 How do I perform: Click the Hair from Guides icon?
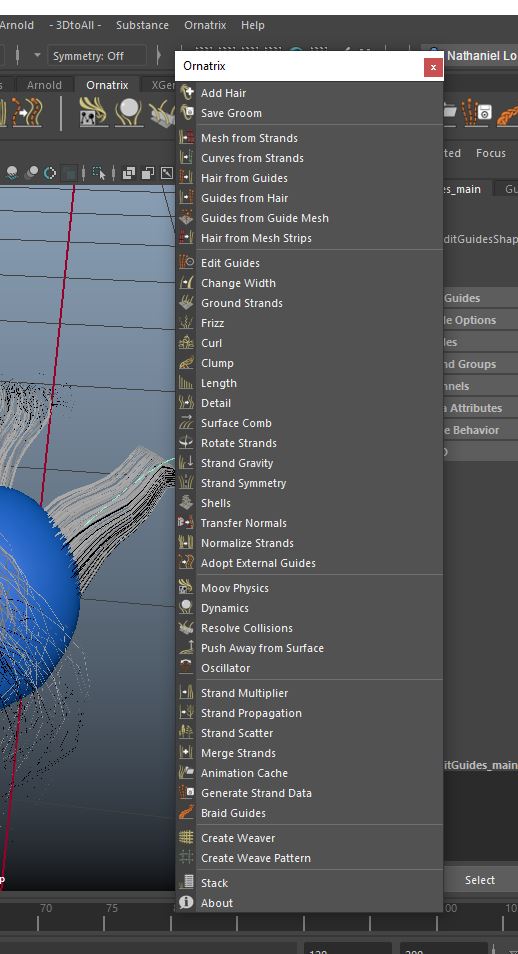pyautogui.click(x=186, y=178)
